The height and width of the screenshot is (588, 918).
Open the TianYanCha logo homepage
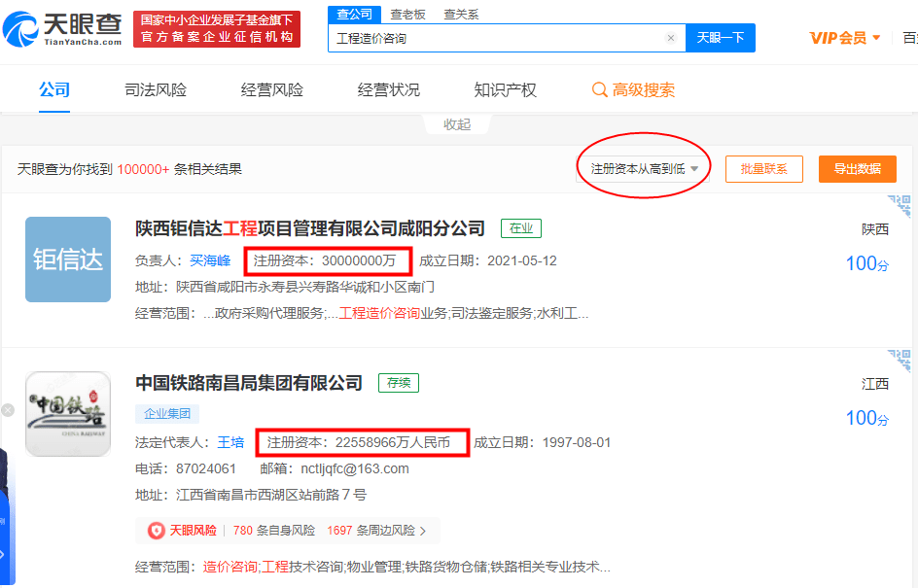pos(62,28)
